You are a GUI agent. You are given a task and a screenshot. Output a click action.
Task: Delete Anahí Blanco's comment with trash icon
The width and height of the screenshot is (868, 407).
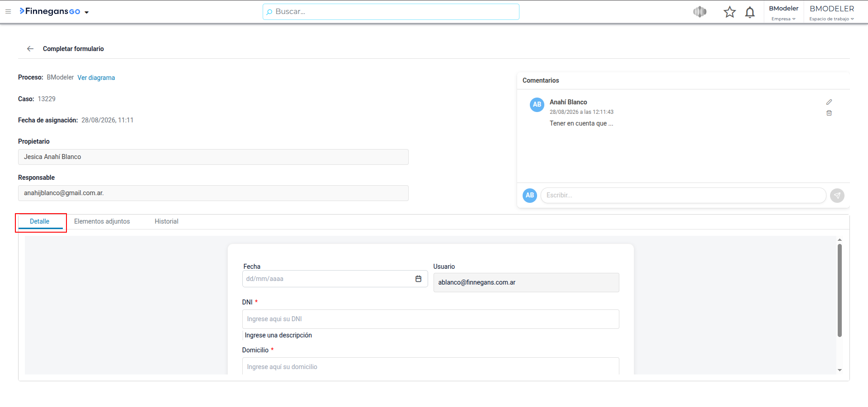(829, 113)
